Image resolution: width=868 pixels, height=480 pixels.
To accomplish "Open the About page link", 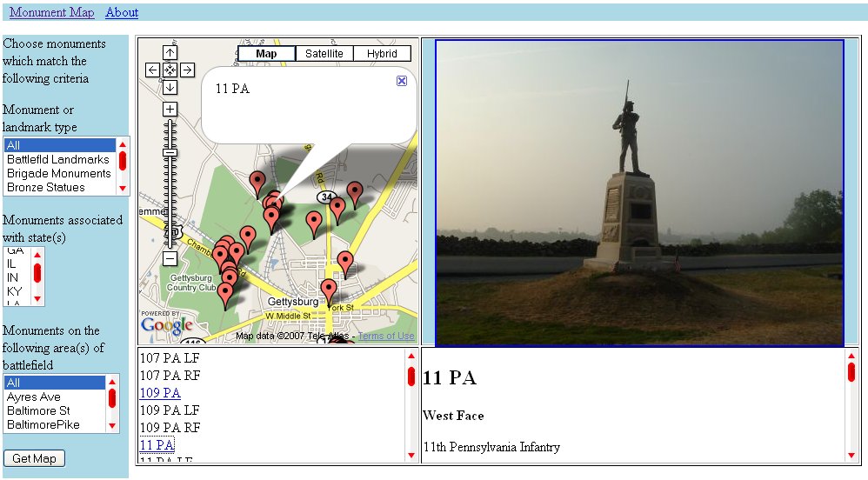I will tap(122, 12).
